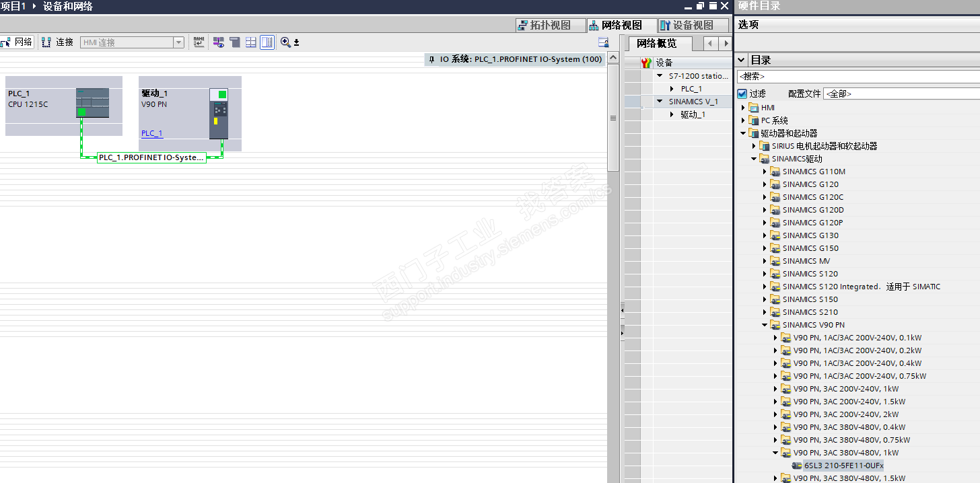Click the overview navigation icon at toolbar right
Image resolution: width=980 pixels, height=483 pixels.
pyautogui.click(x=603, y=42)
